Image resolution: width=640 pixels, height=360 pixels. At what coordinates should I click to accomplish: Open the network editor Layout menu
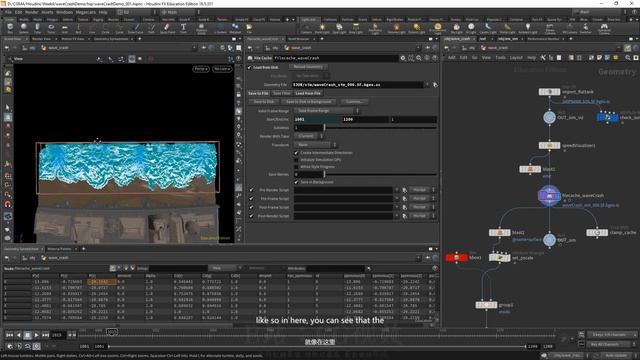click(516, 58)
